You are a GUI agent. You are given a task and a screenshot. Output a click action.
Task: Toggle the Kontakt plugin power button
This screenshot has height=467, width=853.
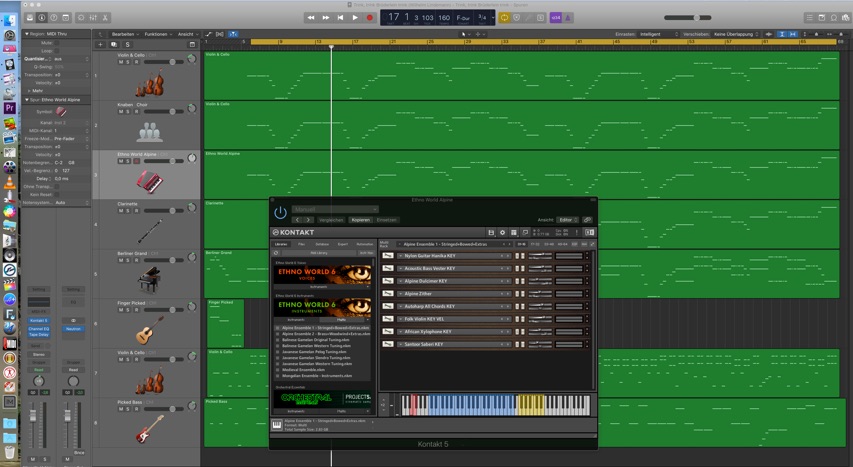pos(280,212)
